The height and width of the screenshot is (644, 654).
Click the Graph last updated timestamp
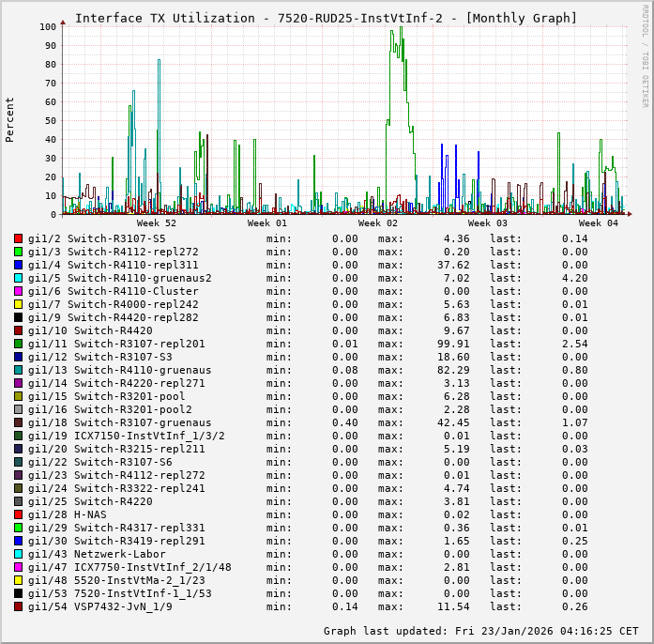tap(480, 631)
